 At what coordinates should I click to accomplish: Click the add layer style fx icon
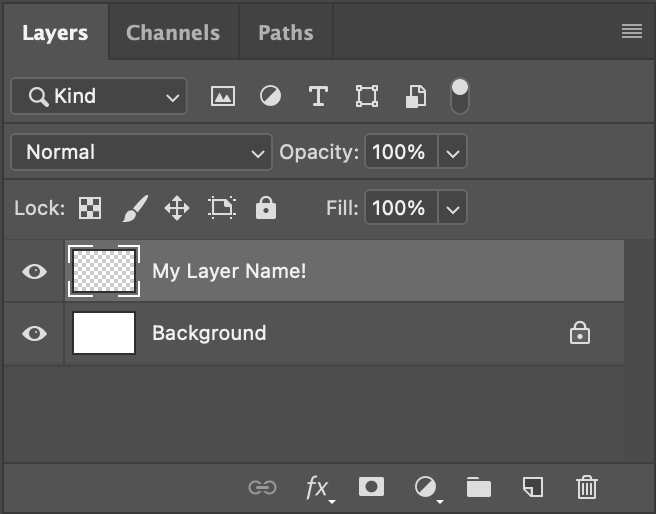(x=317, y=487)
